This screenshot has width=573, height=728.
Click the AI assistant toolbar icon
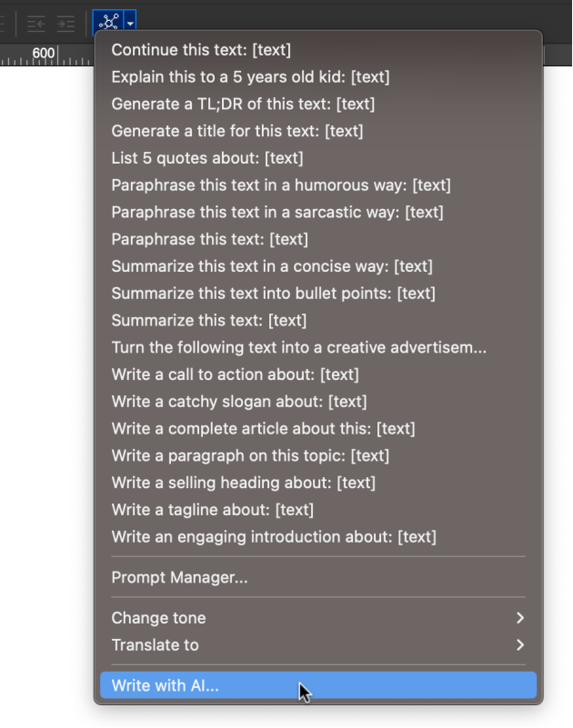pyautogui.click(x=109, y=22)
